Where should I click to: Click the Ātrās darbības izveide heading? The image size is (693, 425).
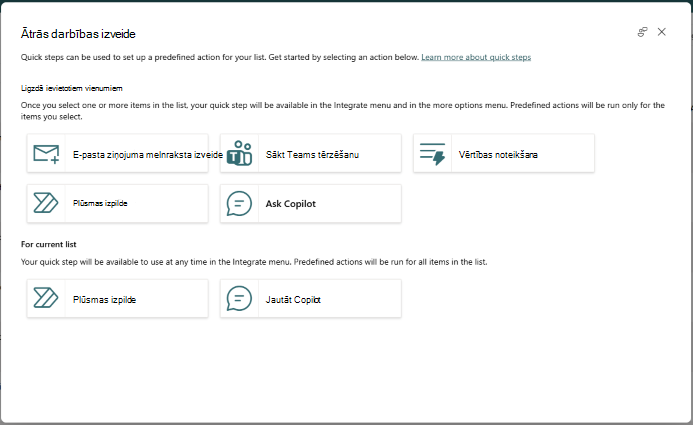pos(78,34)
